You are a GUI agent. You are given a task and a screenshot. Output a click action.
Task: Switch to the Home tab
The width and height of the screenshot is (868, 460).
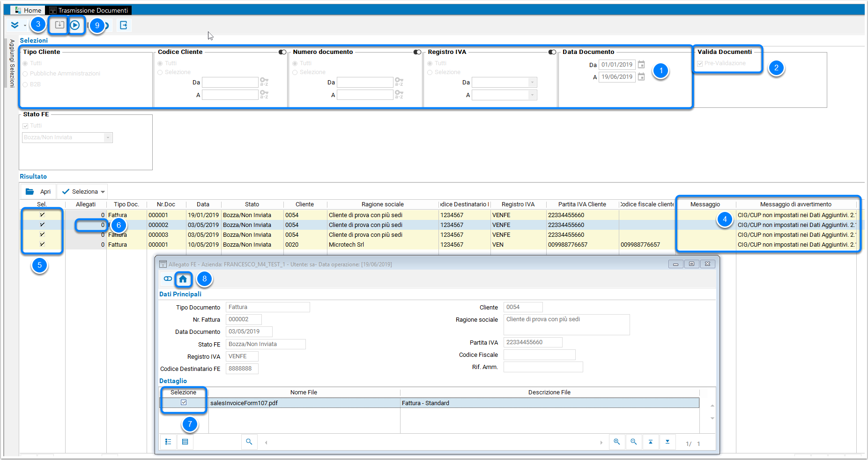28,10
